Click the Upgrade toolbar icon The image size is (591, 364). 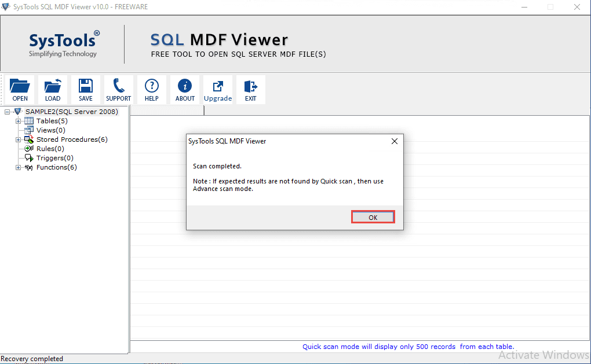(x=218, y=90)
